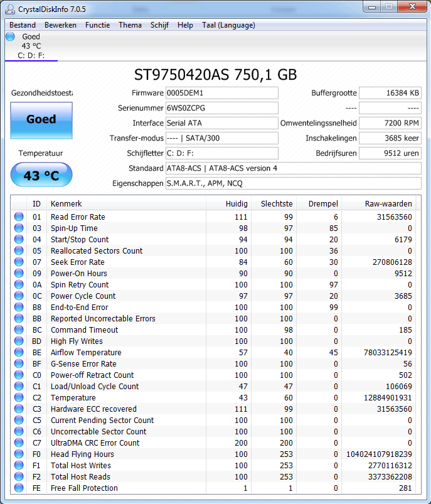Click raw value 104024107918239
Screen dimensions: 431x504
click(379, 454)
